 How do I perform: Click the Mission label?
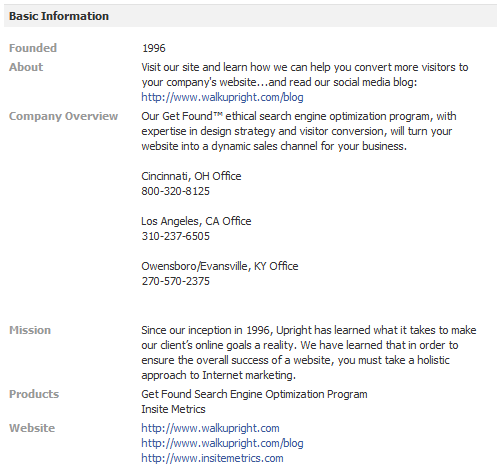click(x=30, y=330)
